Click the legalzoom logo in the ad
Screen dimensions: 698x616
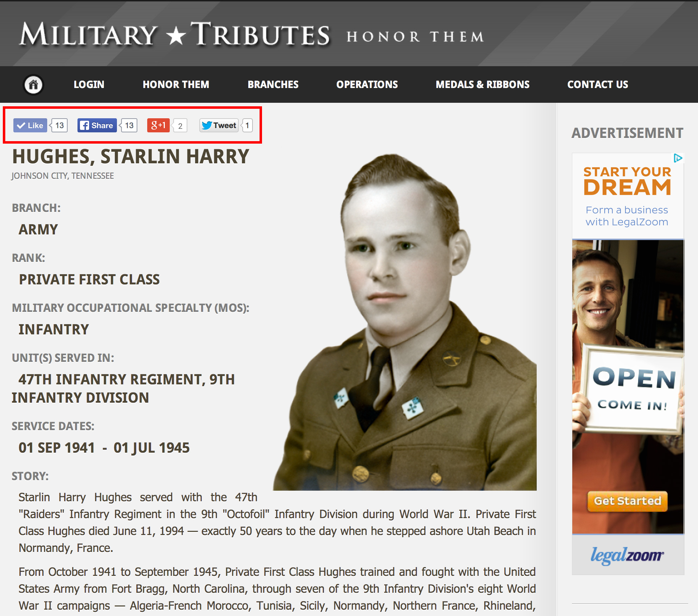(628, 555)
